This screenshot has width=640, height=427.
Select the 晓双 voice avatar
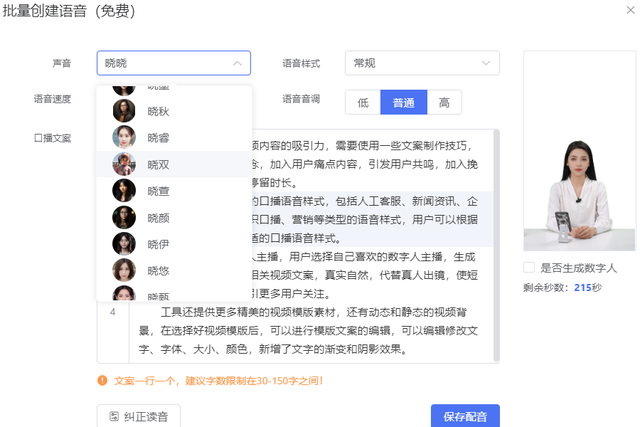coord(124,164)
